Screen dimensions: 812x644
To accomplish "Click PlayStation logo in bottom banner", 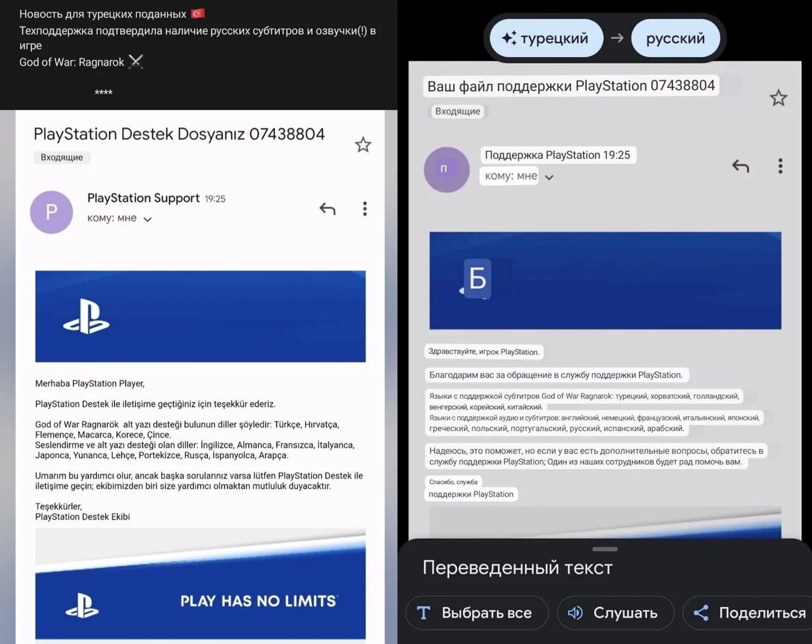I will 82,606.
